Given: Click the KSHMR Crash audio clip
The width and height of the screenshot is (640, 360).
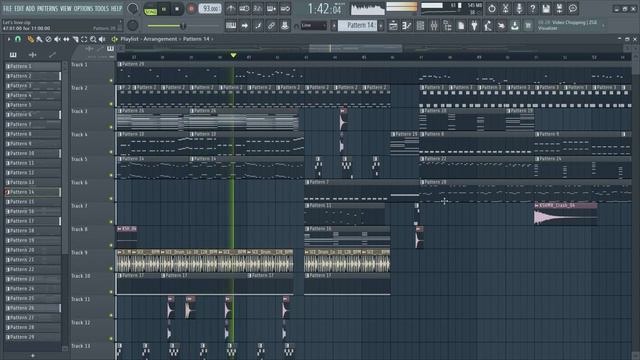Looking at the screenshot, I should (565, 214).
